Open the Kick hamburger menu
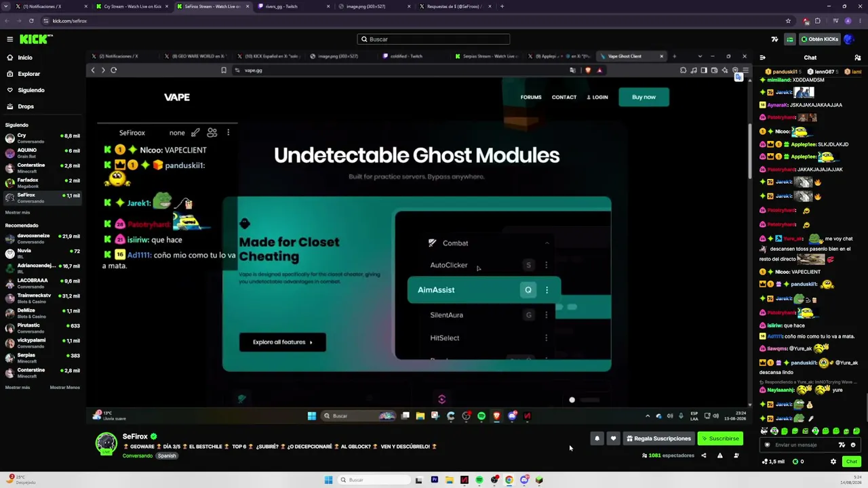 point(9,39)
